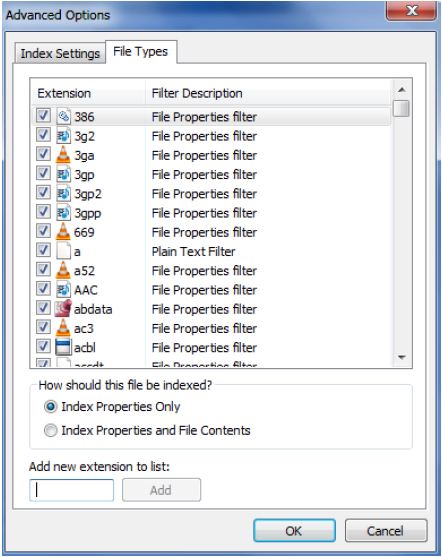Select Index Properties and File Contents option
The image size is (442, 557).
tap(50, 430)
